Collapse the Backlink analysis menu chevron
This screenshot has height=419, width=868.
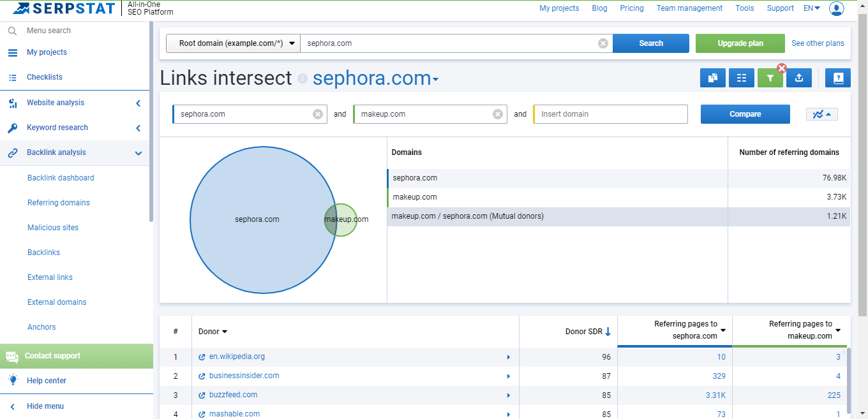(x=138, y=153)
